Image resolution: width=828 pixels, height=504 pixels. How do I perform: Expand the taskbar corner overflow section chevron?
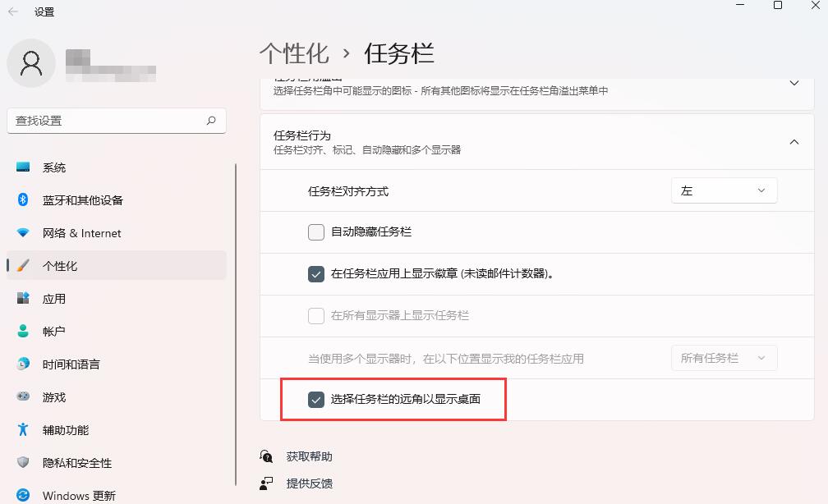(793, 84)
